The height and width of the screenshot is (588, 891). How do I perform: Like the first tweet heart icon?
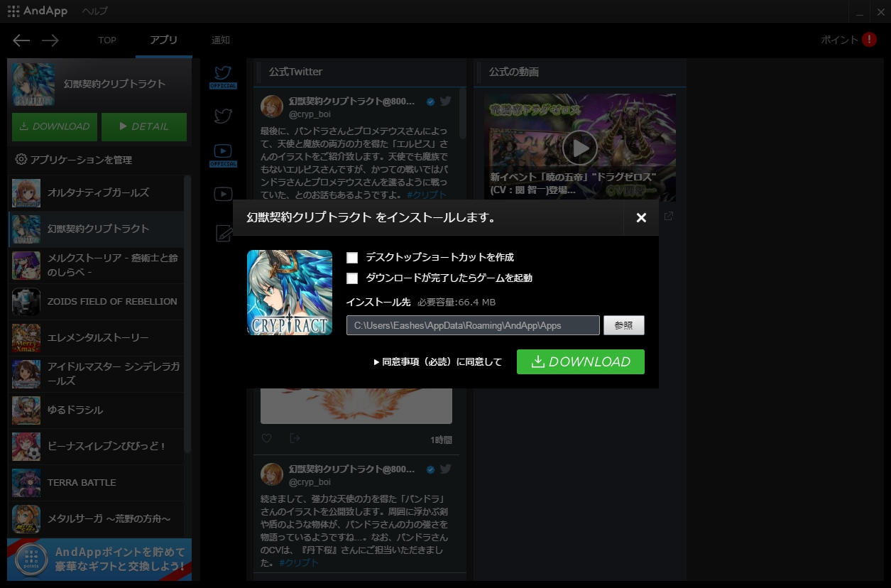point(267,439)
